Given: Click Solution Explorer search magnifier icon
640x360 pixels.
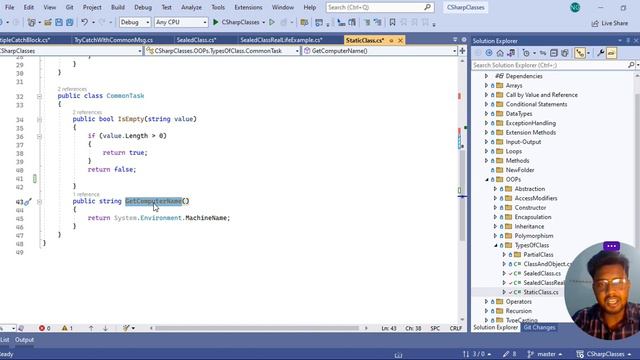Looking at the screenshot, I should coord(631,65).
